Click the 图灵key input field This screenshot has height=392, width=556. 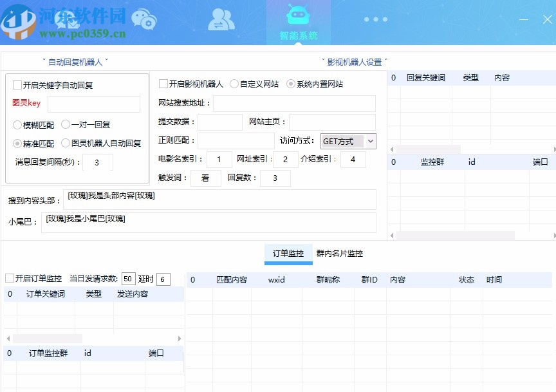click(94, 104)
